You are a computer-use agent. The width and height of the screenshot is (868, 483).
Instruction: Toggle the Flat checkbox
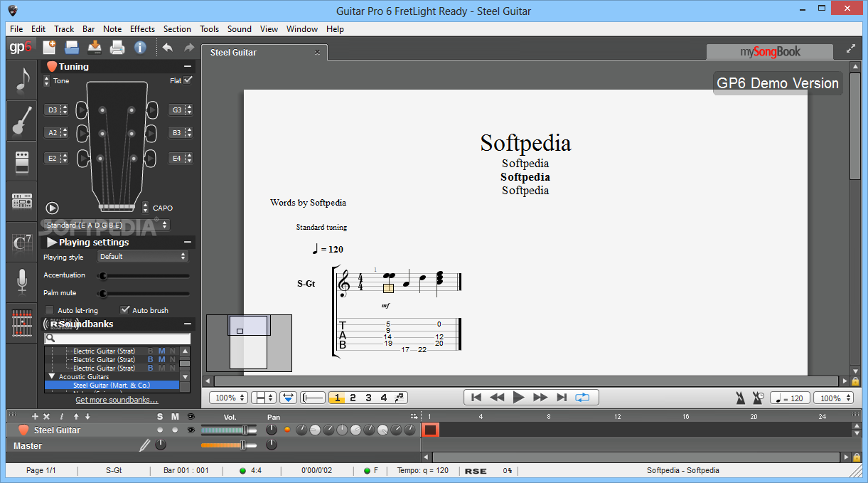click(x=188, y=80)
